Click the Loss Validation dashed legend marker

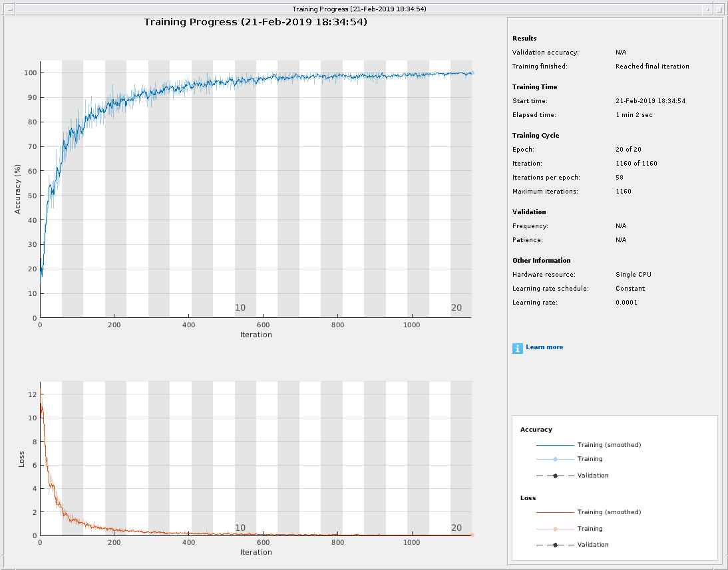point(554,545)
